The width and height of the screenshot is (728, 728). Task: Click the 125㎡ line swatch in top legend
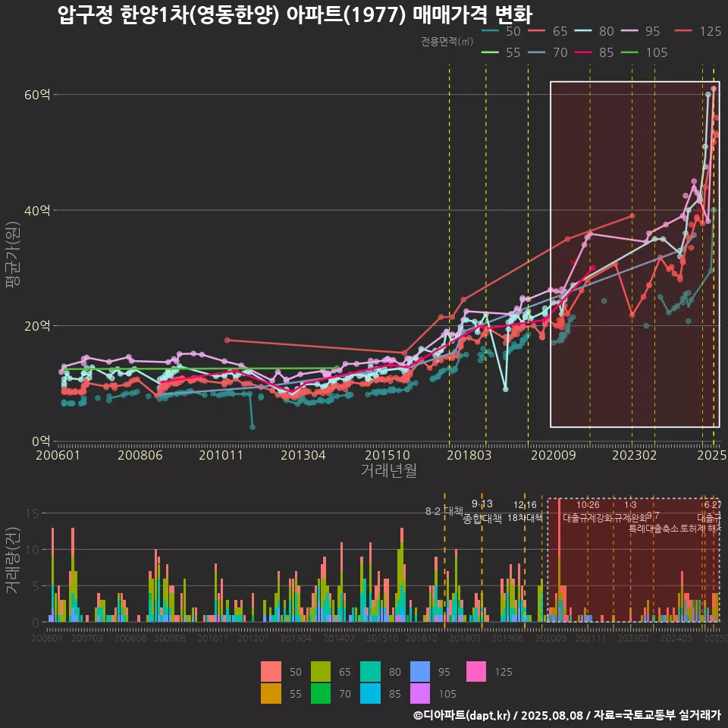pos(683,31)
